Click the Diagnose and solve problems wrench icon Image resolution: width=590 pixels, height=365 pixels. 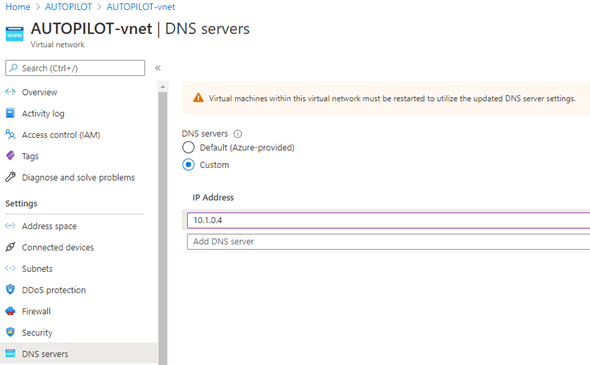click(10, 177)
